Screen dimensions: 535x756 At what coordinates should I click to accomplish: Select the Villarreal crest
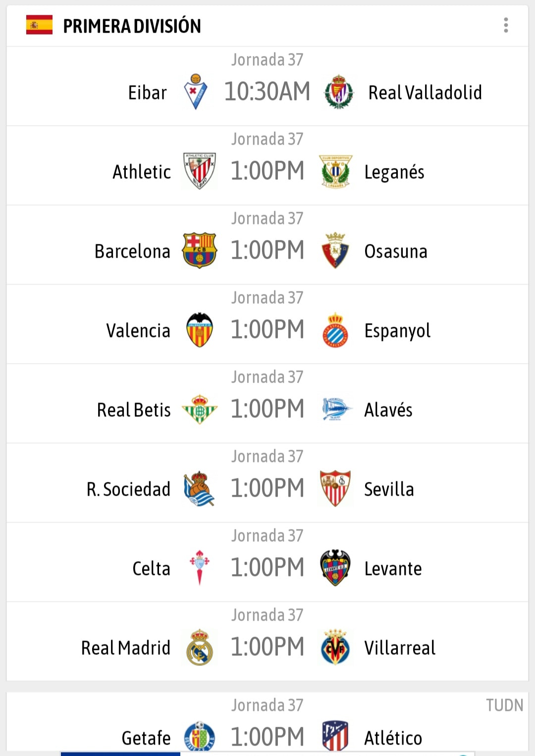pyautogui.click(x=335, y=647)
